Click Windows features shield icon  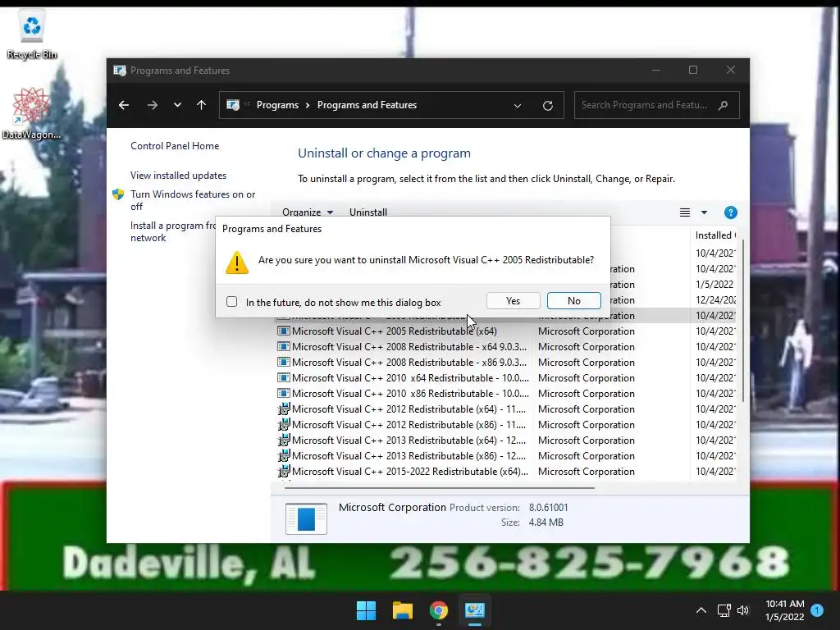[x=118, y=194]
